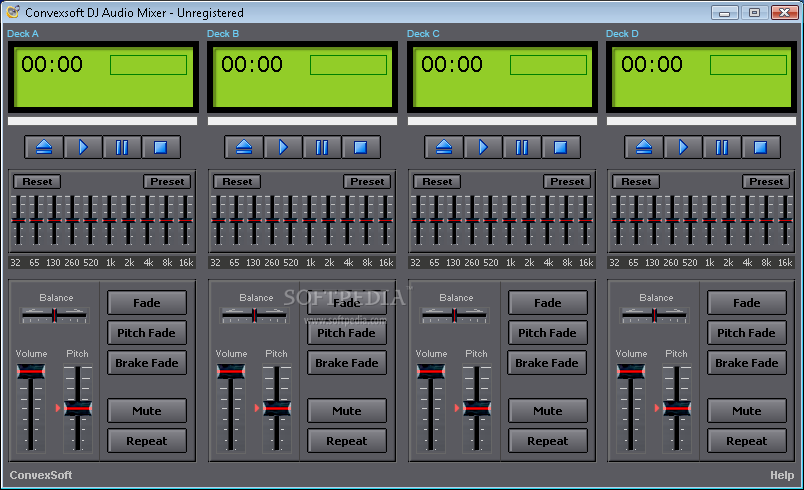Click the Deck B eject/load button
804x490 pixels.
coord(244,148)
